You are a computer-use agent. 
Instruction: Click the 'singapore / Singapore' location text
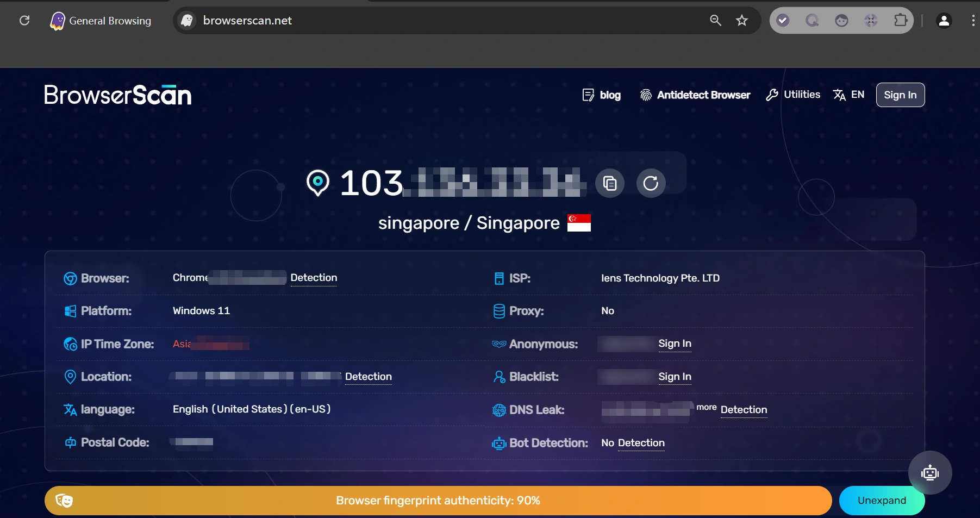(x=469, y=223)
